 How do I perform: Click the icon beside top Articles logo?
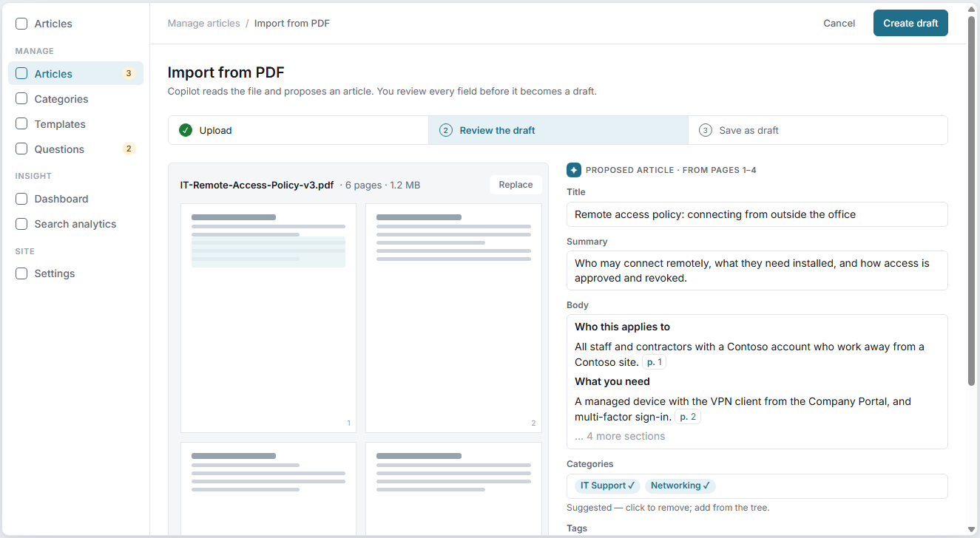pos(21,24)
